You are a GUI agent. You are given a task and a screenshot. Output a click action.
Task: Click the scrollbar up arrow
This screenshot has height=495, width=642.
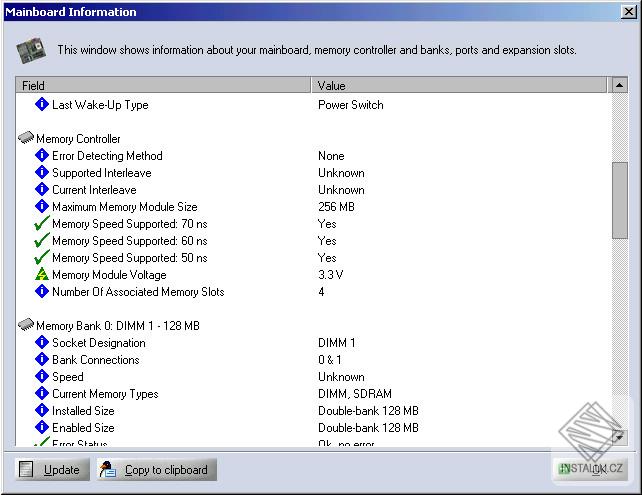pos(619,85)
